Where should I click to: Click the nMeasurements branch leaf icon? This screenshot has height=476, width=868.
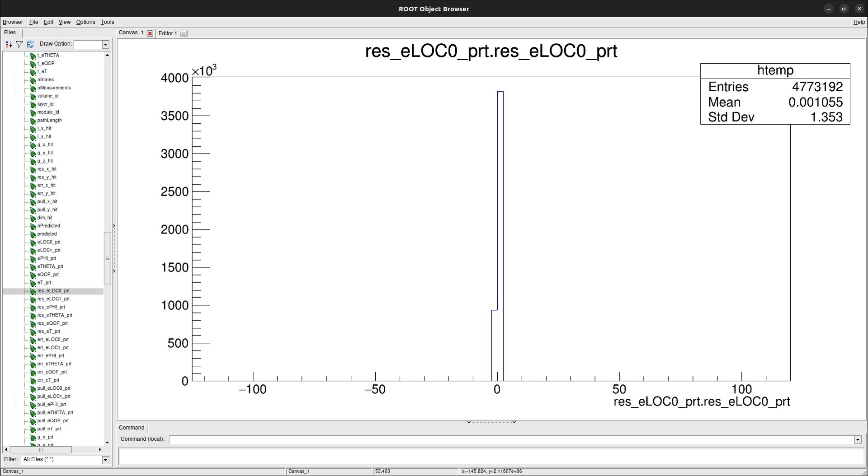[33, 88]
